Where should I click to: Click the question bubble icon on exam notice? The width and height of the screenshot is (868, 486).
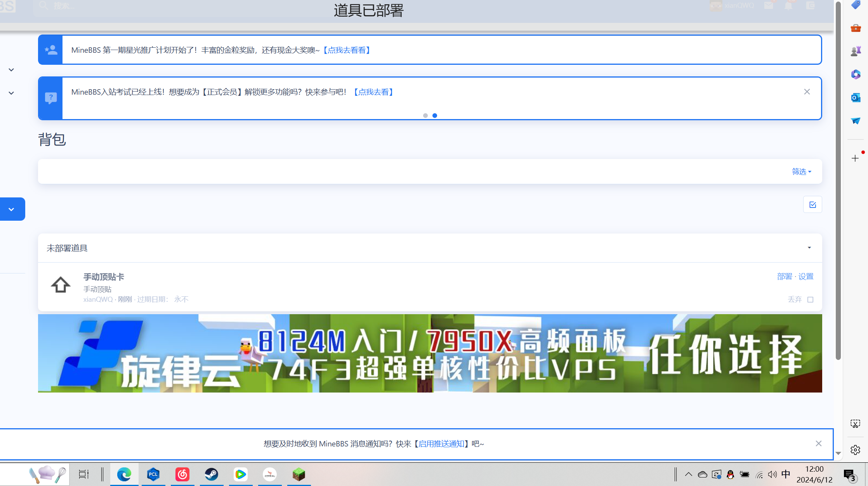pyautogui.click(x=51, y=98)
